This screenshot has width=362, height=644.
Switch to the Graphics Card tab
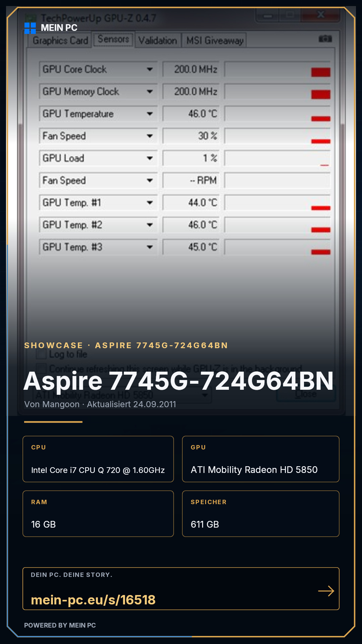pyautogui.click(x=60, y=41)
